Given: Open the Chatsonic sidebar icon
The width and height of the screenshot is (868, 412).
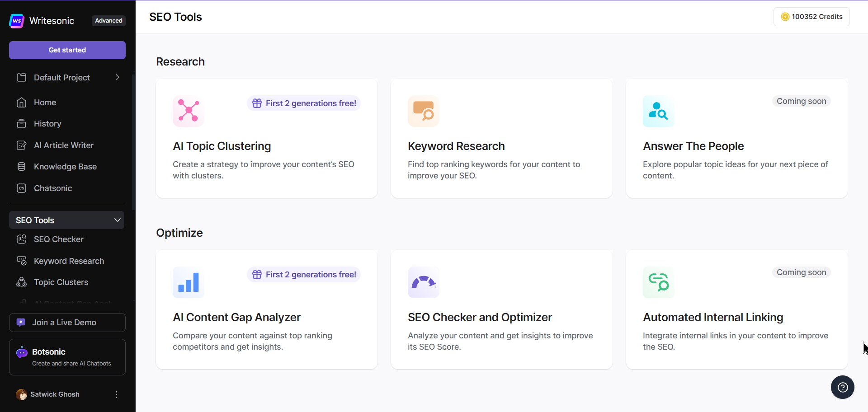Looking at the screenshot, I should click(22, 188).
